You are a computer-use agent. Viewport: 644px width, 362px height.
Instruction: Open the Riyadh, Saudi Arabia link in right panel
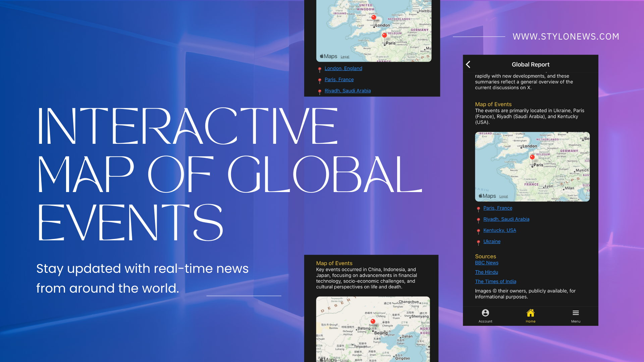pyautogui.click(x=506, y=219)
